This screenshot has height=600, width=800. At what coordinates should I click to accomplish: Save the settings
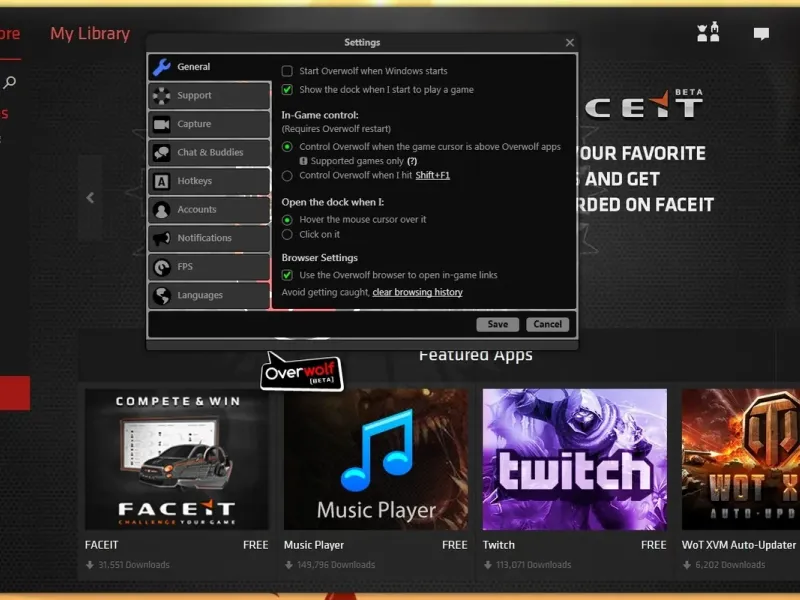tap(497, 324)
